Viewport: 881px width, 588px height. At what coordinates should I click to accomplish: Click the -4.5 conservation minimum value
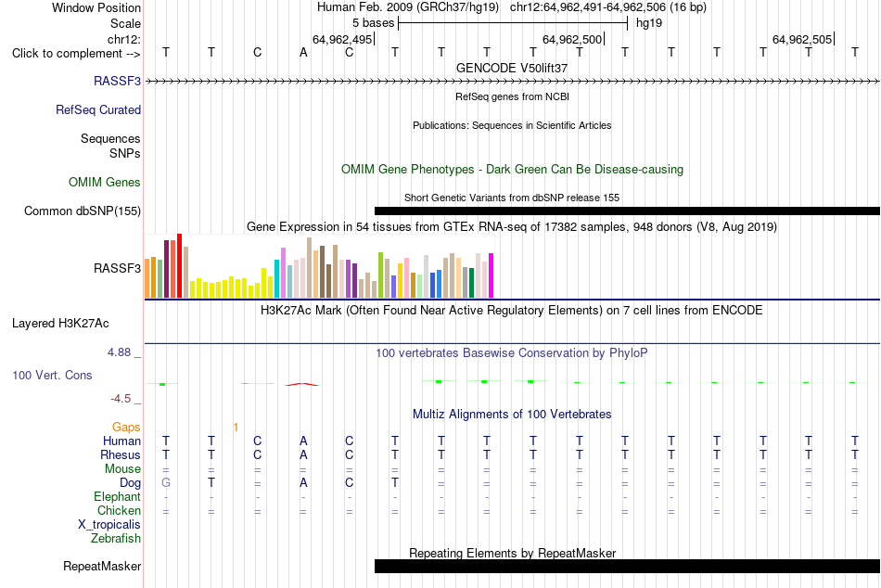pos(121,399)
